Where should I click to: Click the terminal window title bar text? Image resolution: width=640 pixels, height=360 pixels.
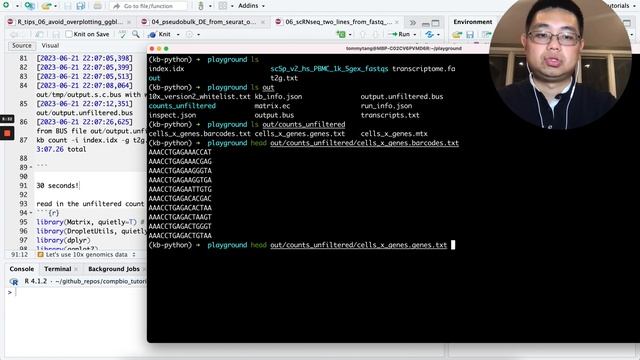pyautogui.click(x=404, y=49)
